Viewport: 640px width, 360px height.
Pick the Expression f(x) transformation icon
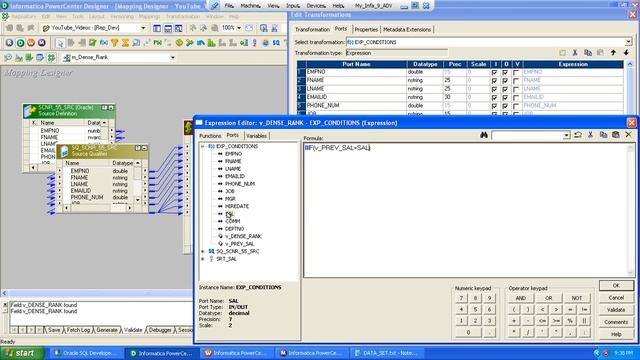pos(104,43)
